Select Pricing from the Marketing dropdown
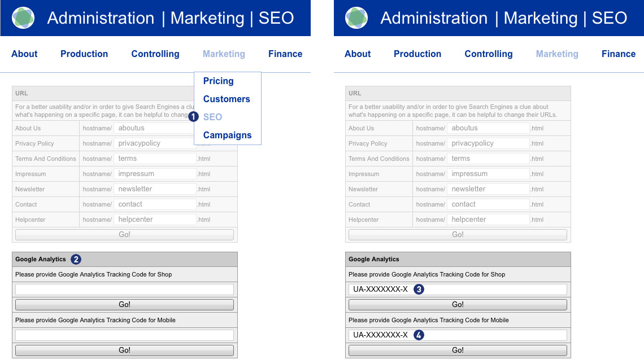The image size is (644, 364). 218,81
